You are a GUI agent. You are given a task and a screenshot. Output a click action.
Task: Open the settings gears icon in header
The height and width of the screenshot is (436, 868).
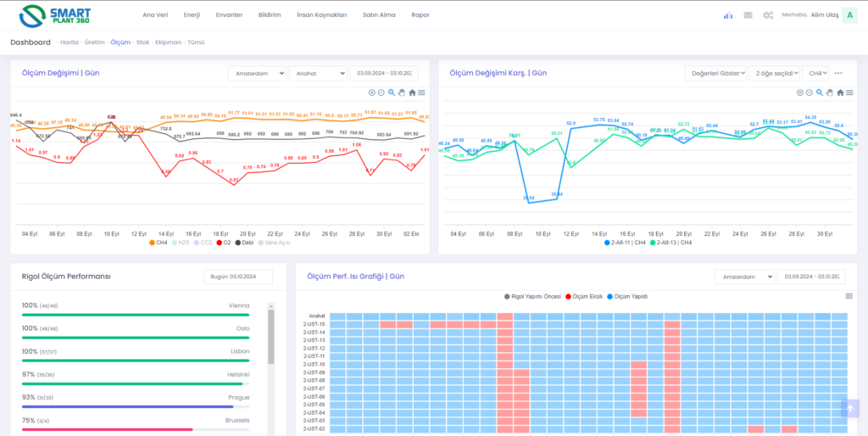click(x=768, y=15)
